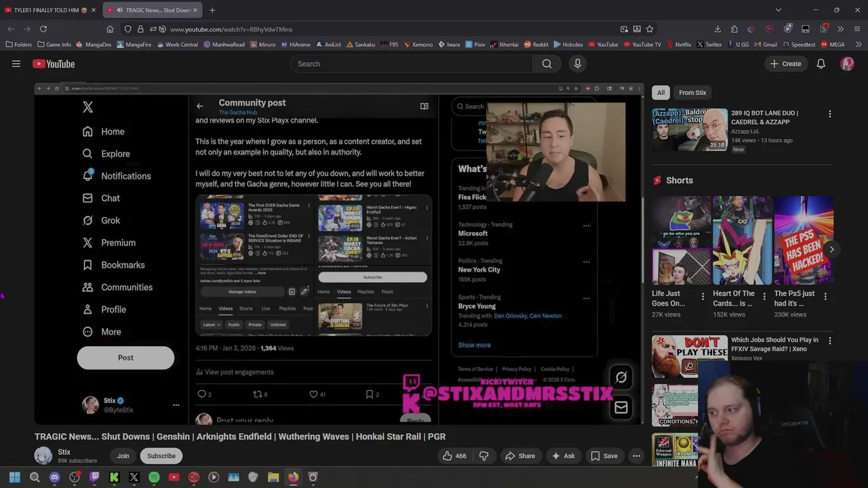
Task: Open Discord from the taskbar
Action: coord(54,477)
